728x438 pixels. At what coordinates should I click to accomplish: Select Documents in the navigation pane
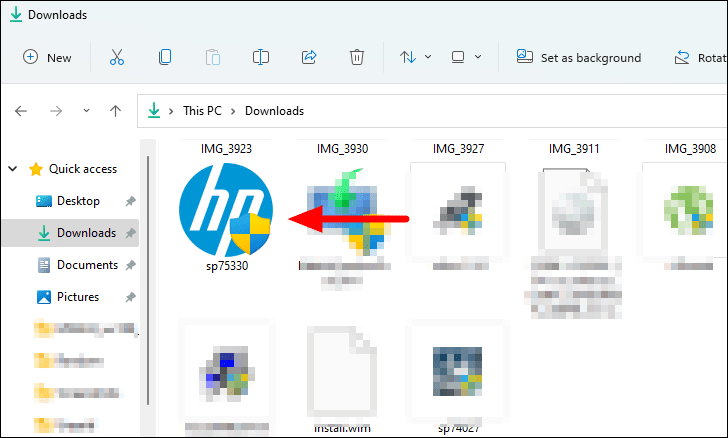tap(87, 265)
